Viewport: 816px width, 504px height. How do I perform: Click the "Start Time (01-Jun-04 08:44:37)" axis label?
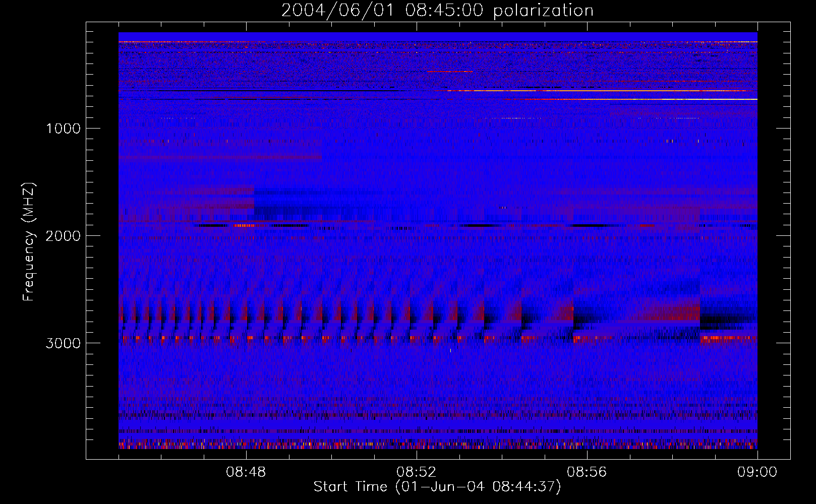(x=437, y=487)
